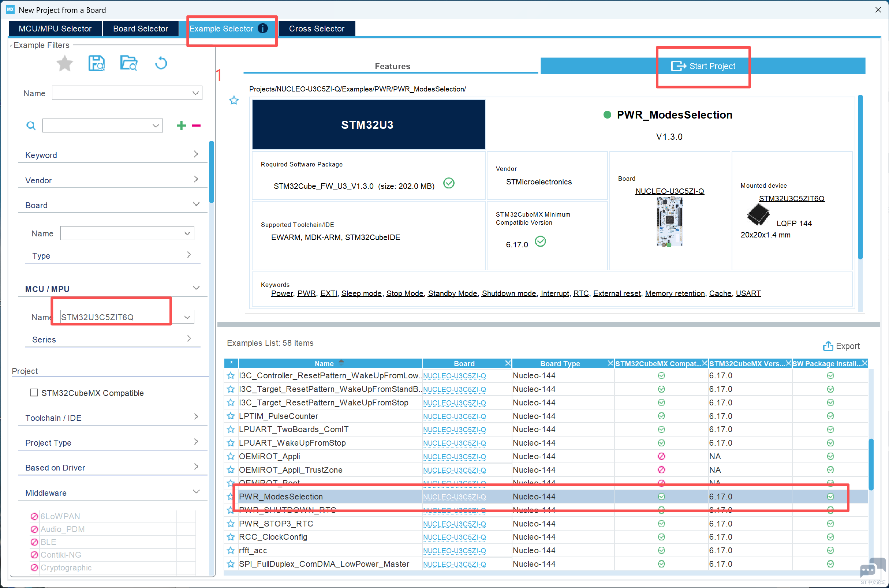Viewport: 889px width, 588px height.
Task: Click the Sleep mode keyword link
Action: [x=361, y=293]
